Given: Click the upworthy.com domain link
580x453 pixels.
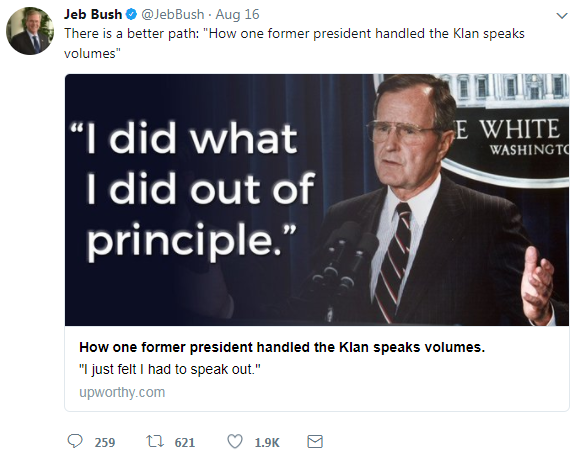Looking at the screenshot, I should (x=122, y=392).
